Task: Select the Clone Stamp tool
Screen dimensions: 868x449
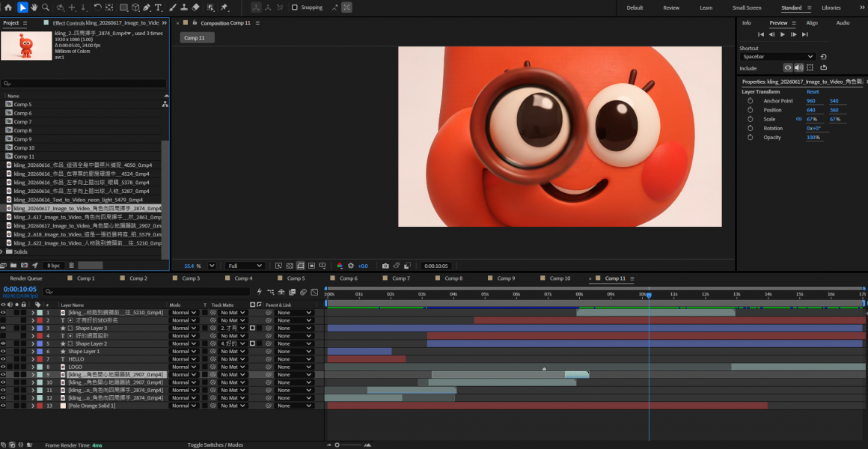Action: (184, 7)
